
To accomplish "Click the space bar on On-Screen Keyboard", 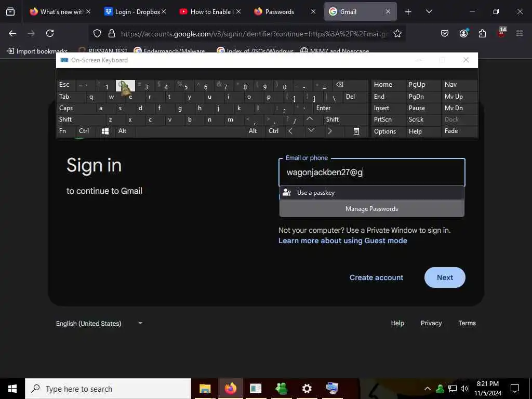I will coord(190,131).
